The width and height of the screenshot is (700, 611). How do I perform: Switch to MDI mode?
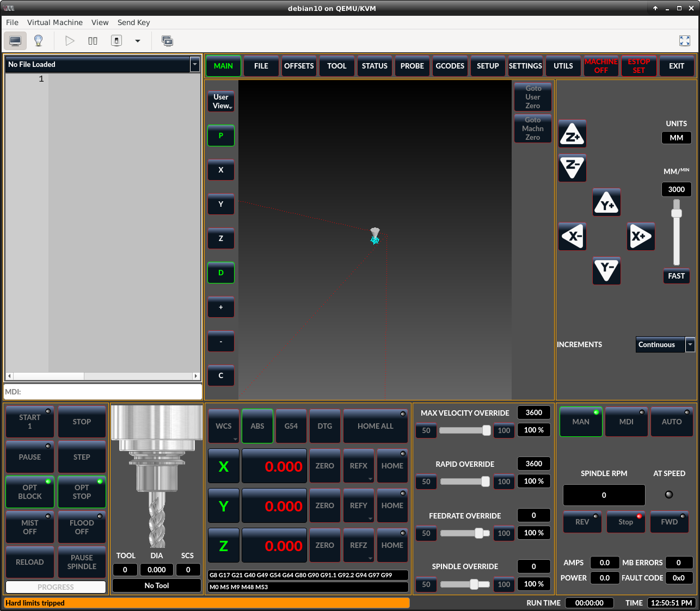pyautogui.click(x=627, y=422)
